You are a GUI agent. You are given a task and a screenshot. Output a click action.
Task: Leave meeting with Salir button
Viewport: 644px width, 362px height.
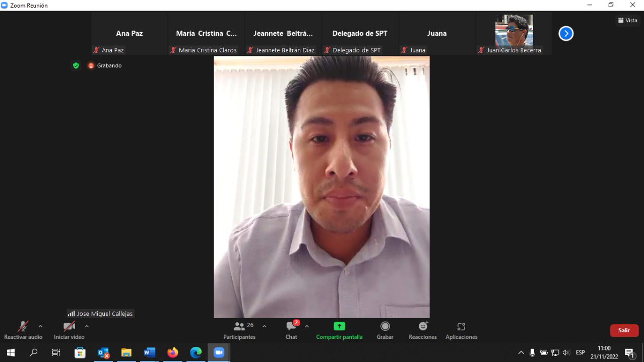[624, 330]
